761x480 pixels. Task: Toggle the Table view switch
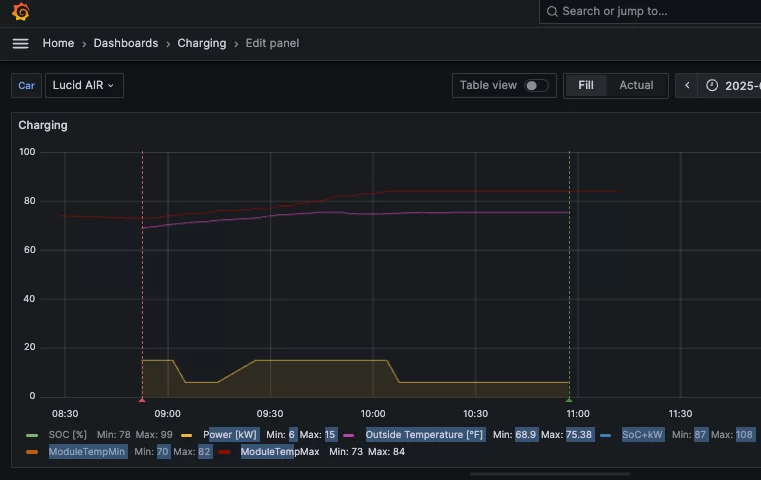pyautogui.click(x=536, y=85)
